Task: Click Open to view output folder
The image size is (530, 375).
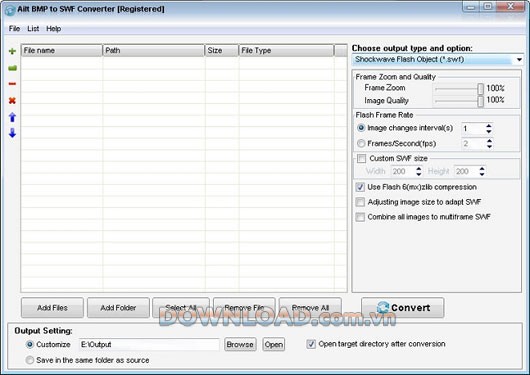Action: 274,345
